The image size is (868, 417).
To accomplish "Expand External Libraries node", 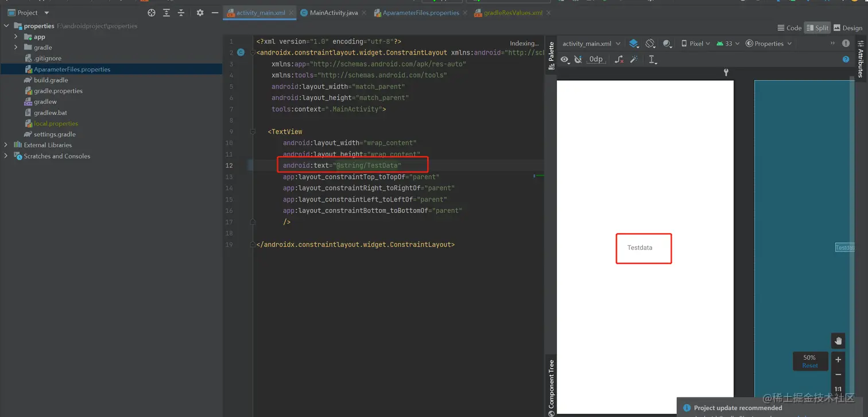I will tap(6, 145).
